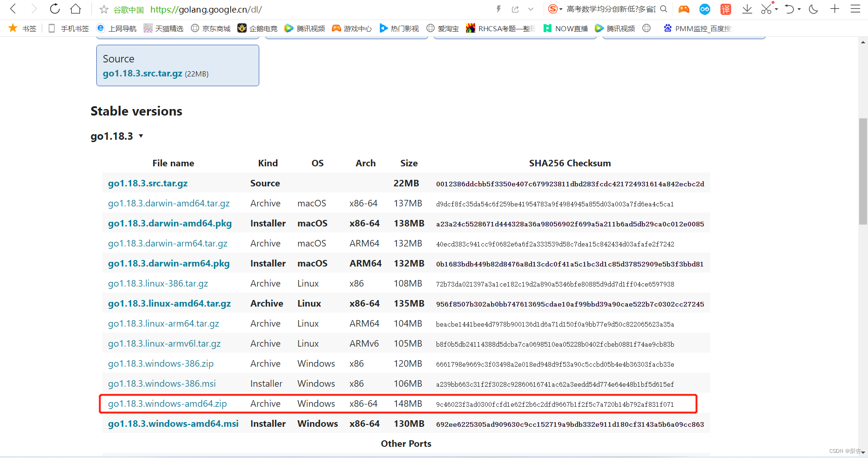The width and height of the screenshot is (868, 458).
Task: Open 爱淘宝 bookmark
Action: point(443,28)
